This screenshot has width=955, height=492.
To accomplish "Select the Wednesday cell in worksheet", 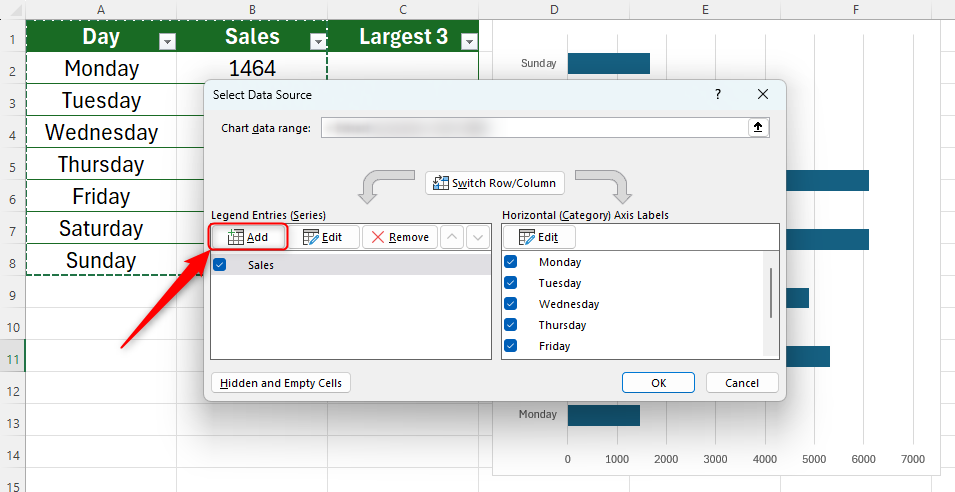I will coord(101,132).
